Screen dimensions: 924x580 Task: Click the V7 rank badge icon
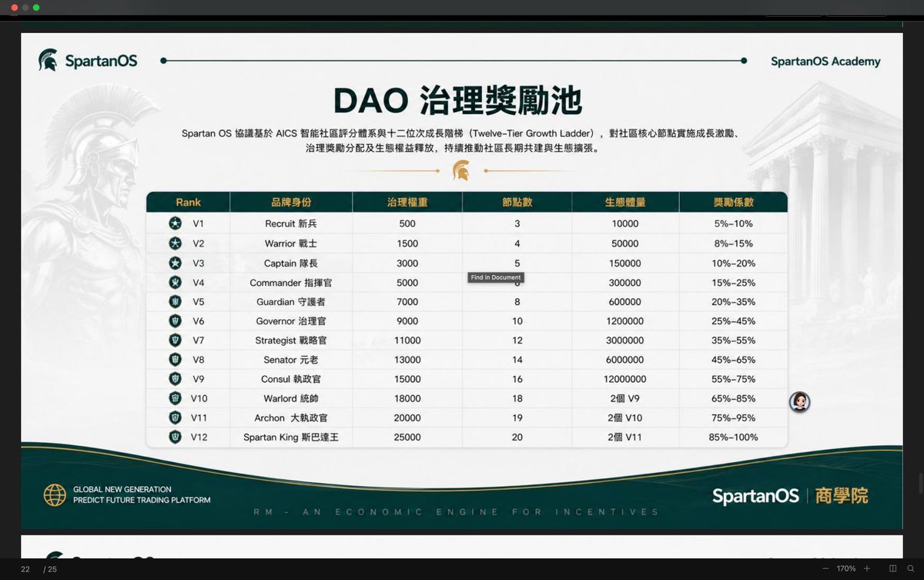point(176,340)
